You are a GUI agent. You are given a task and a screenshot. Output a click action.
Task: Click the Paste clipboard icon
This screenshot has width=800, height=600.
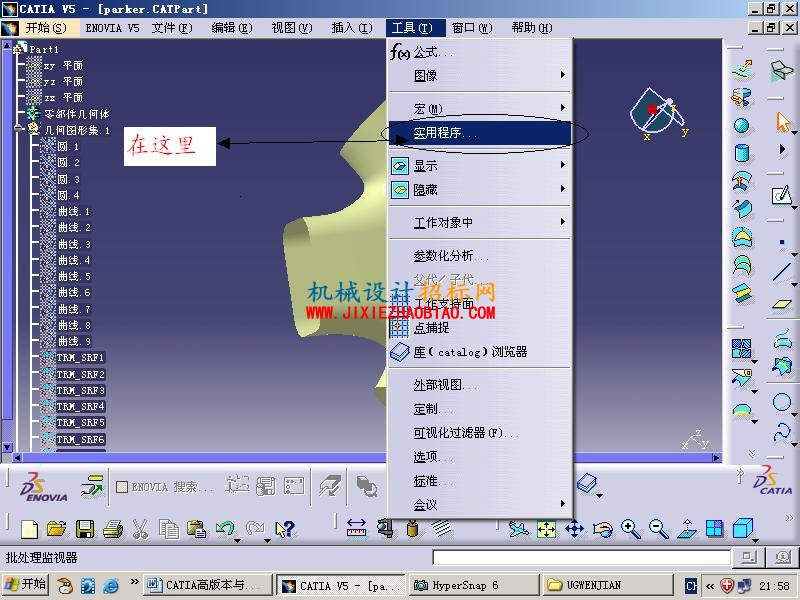196,529
